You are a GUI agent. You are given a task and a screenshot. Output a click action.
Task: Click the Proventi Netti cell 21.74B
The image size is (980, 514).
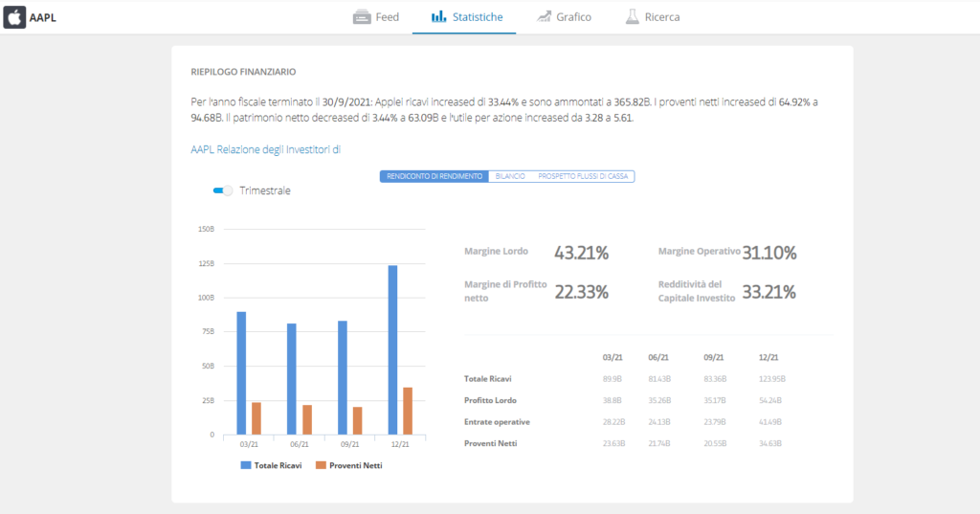[659, 443]
